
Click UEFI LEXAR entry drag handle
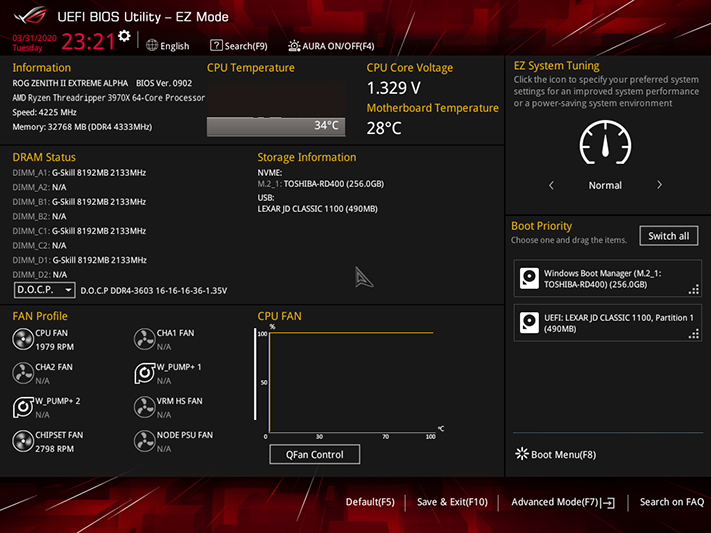694,334
